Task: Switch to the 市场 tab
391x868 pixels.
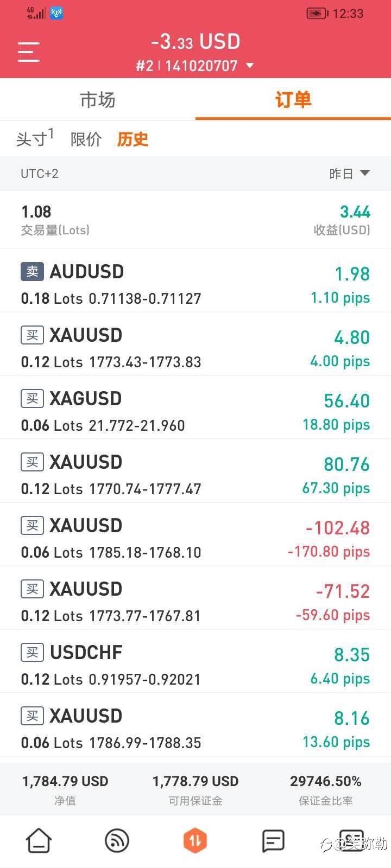Action: point(98,100)
